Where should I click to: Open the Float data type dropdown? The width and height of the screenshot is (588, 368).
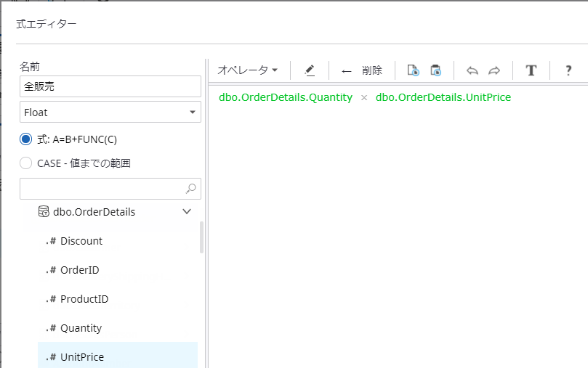110,112
